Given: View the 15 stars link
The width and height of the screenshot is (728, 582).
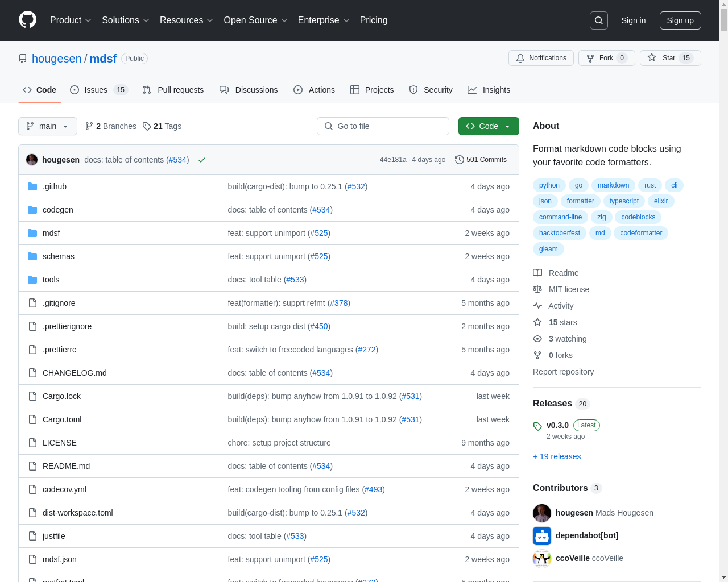Looking at the screenshot, I should pos(555,322).
